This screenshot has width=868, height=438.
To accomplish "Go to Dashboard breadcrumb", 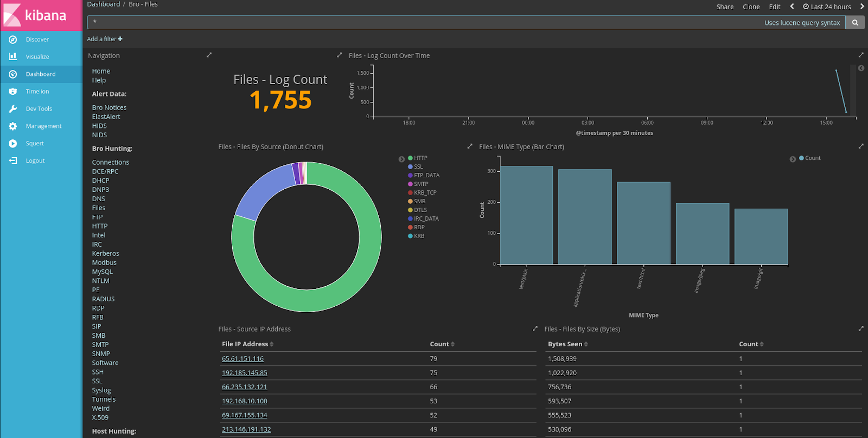I will click(x=104, y=4).
